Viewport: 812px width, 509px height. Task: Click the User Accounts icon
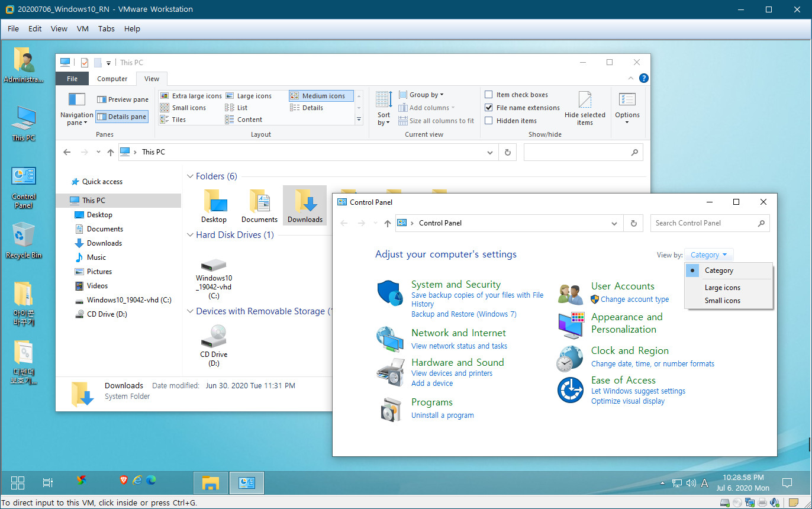(x=571, y=293)
